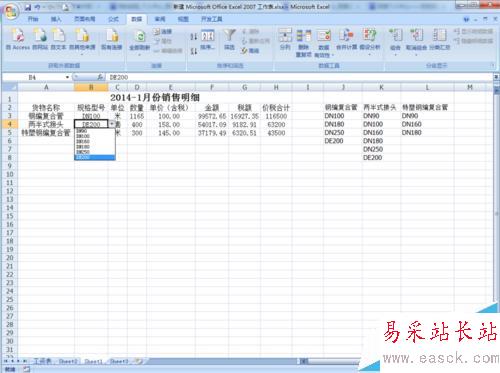Image resolution: width=500 pixels, height=373 pixels.
Task: Expand the Name Box dropdown arrow
Action: pos(67,77)
